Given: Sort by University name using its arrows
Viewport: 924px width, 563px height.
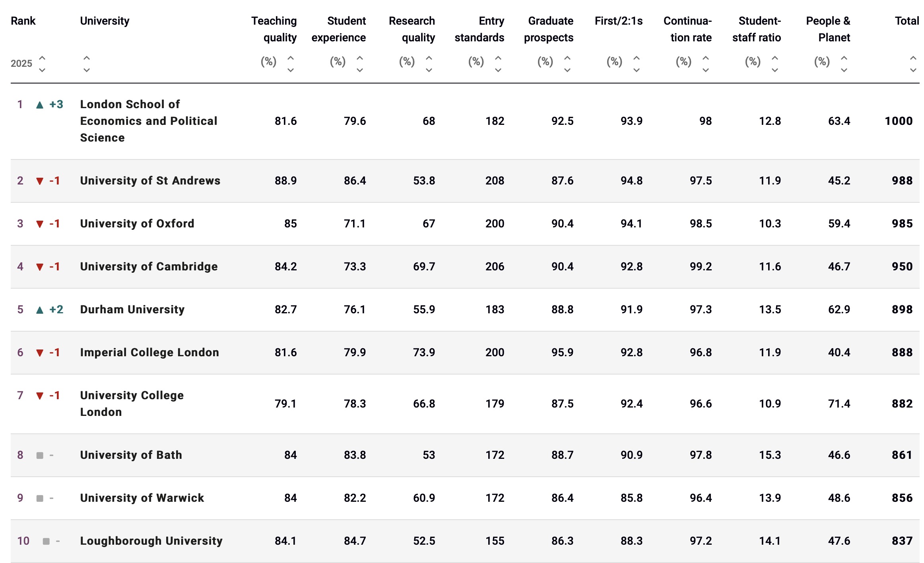Looking at the screenshot, I should pos(86,64).
